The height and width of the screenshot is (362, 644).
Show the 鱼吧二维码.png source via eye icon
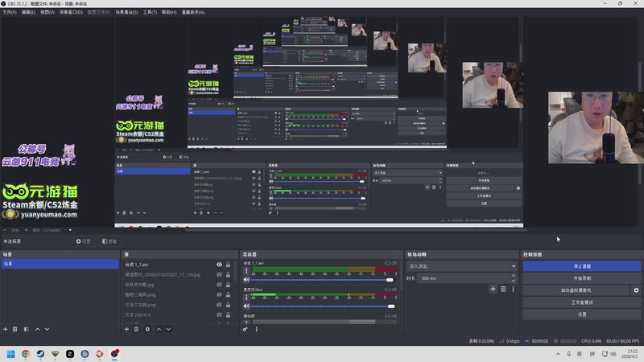coord(219,294)
